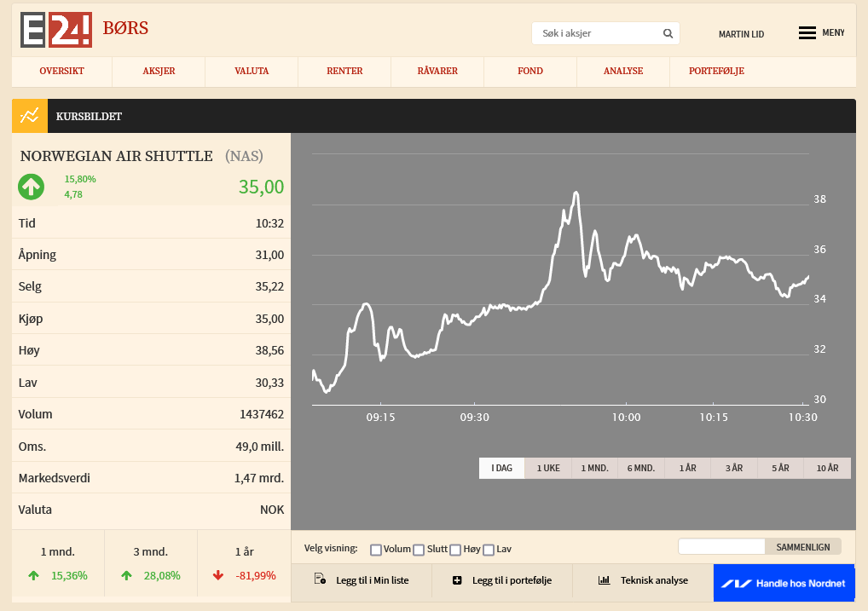Click the 1 mnd. green arrow
The width and height of the screenshot is (868, 611).
(34, 575)
